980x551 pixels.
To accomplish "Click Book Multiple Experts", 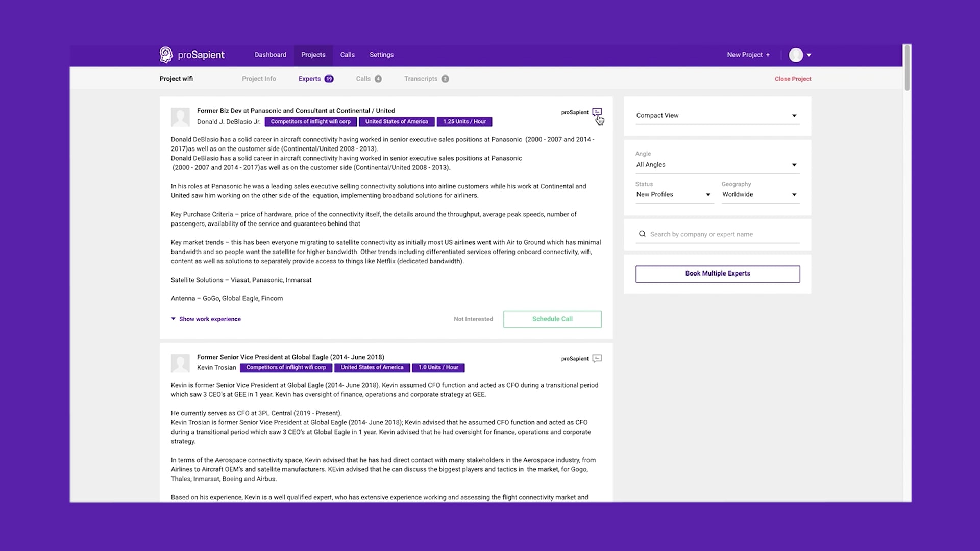I will pyautogui.click(x=717, y=273).
